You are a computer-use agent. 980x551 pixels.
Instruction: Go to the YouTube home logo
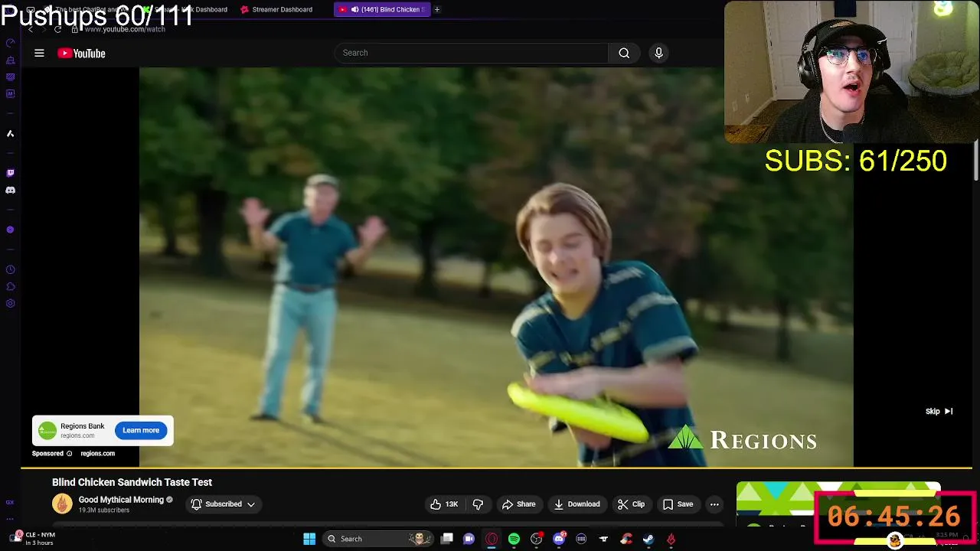[x=81, y=53]
